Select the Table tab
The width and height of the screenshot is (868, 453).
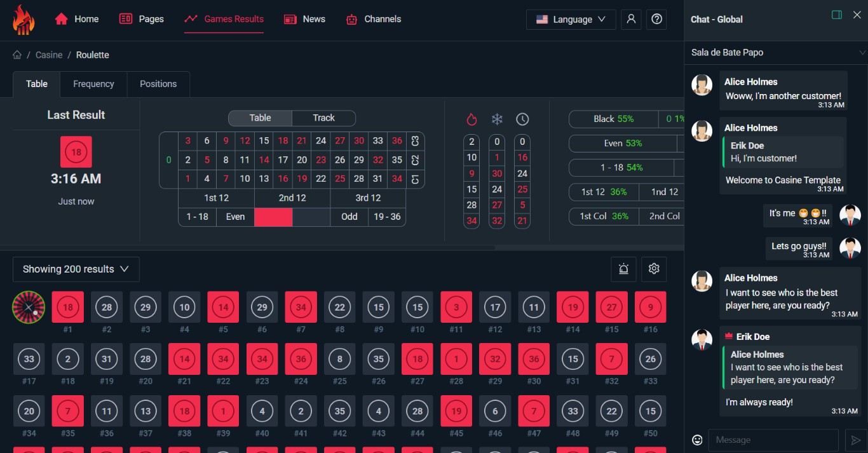(x=37, y=84)
